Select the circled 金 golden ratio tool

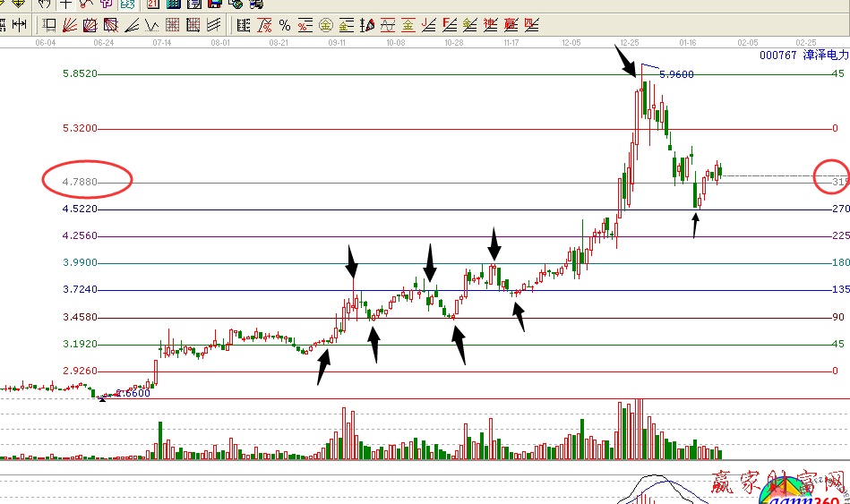coord(326,25)
